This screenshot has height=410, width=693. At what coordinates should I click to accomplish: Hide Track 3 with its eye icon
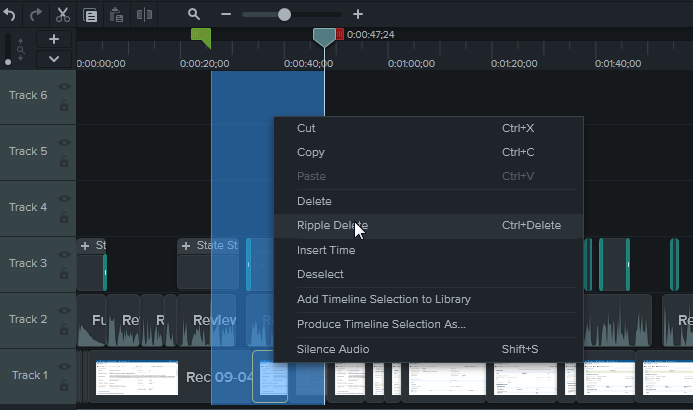click(x=65, y=255)
